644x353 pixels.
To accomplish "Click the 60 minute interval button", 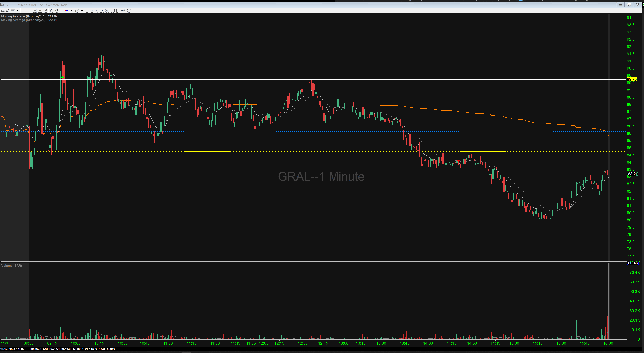I will pos(112,11).
